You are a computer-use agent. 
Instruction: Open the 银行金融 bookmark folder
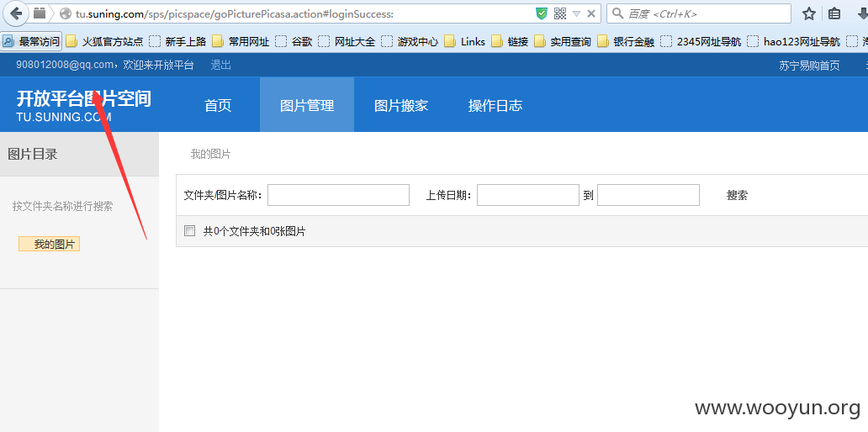tap(626, 41)
